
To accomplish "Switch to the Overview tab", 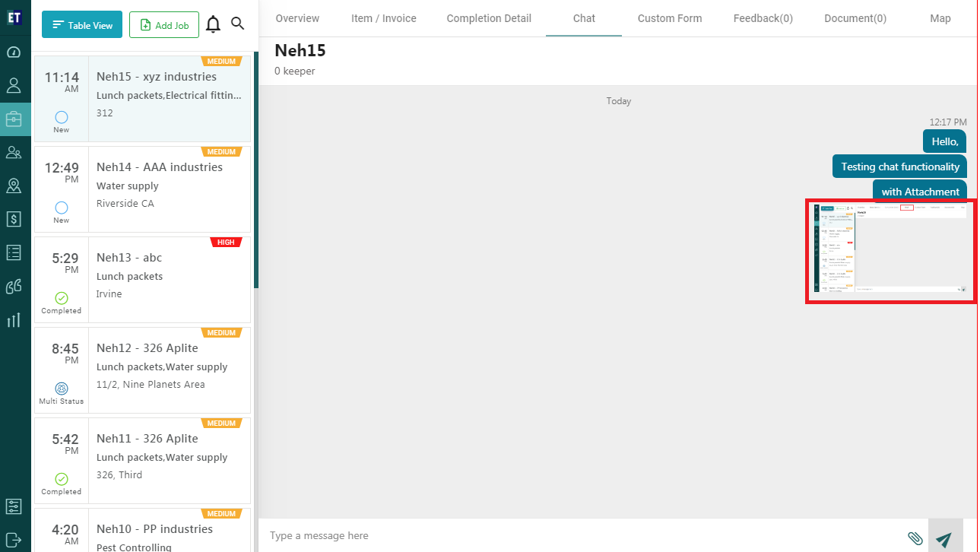I will pyautogui.click(x=297, y=18).
